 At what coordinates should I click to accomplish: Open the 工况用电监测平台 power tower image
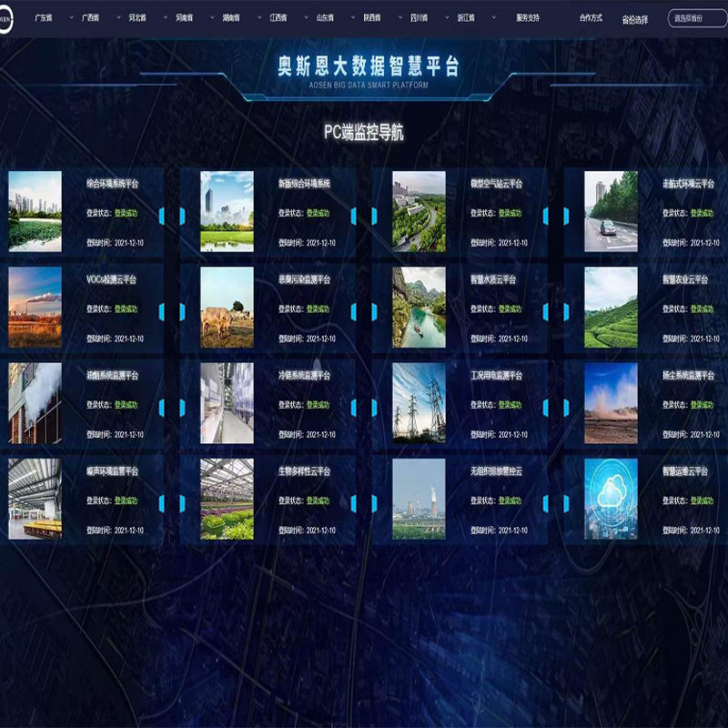point(419,403)
